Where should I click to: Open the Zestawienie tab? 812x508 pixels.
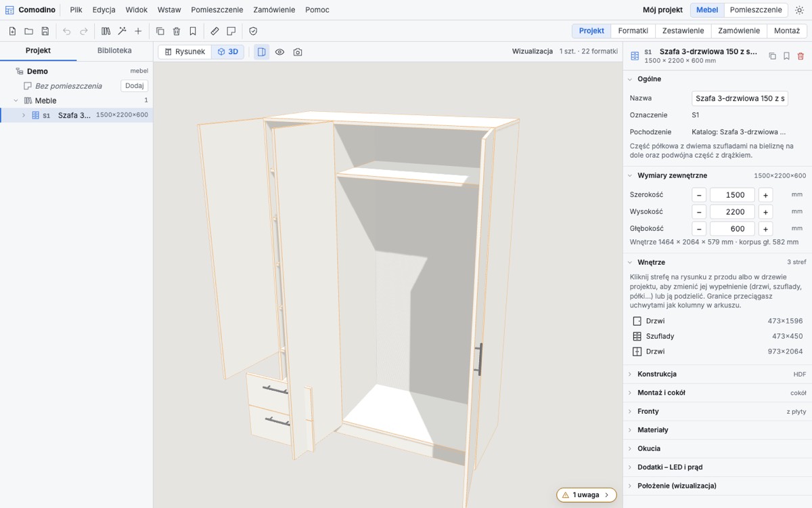pyautogui.click(x=683, y=31)
